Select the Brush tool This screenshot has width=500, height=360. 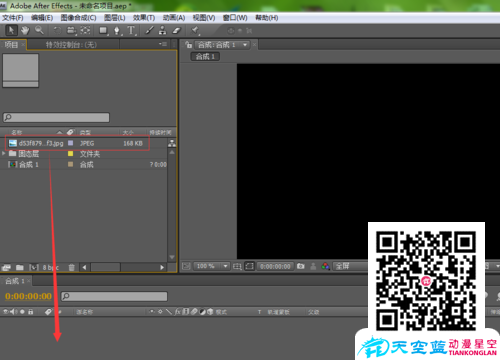(149, 31)
